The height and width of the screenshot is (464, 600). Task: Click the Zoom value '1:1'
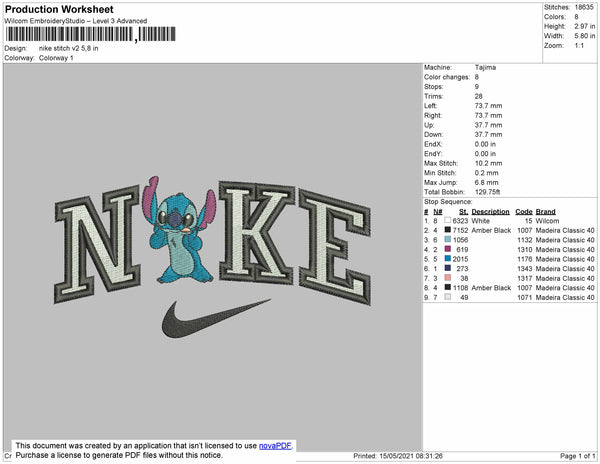pyautogui.click(x=579, y=46)
